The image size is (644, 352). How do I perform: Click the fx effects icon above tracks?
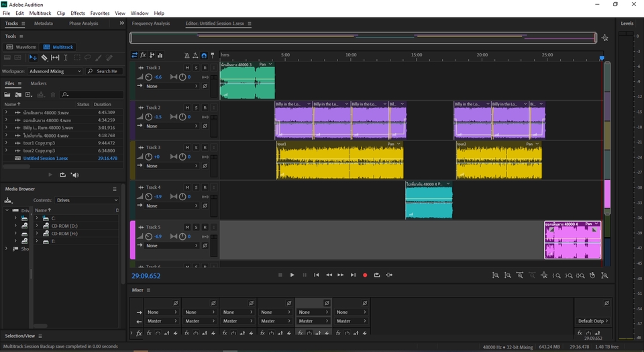coord(144,55)
